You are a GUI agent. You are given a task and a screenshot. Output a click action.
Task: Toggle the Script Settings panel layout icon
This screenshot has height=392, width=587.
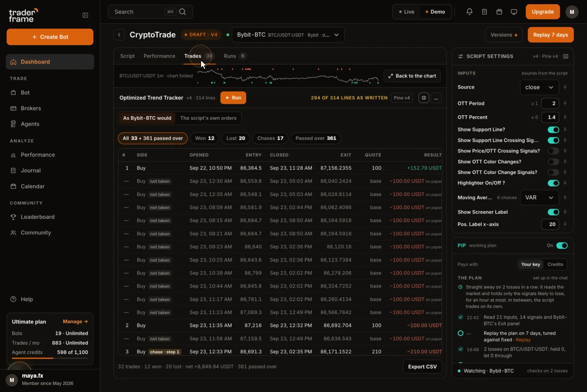(566, 56)
